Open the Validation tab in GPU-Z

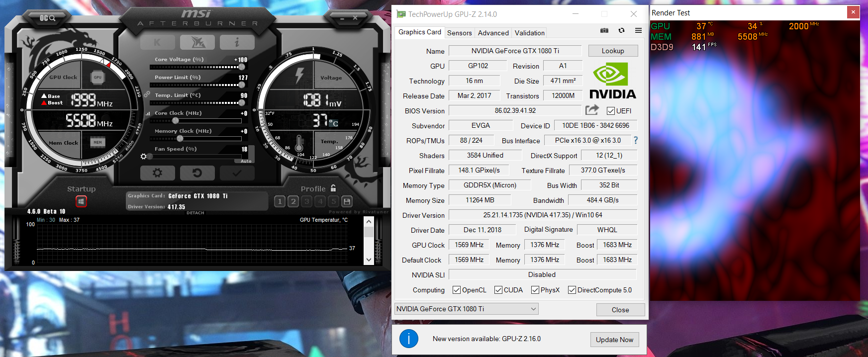[530, 33]
